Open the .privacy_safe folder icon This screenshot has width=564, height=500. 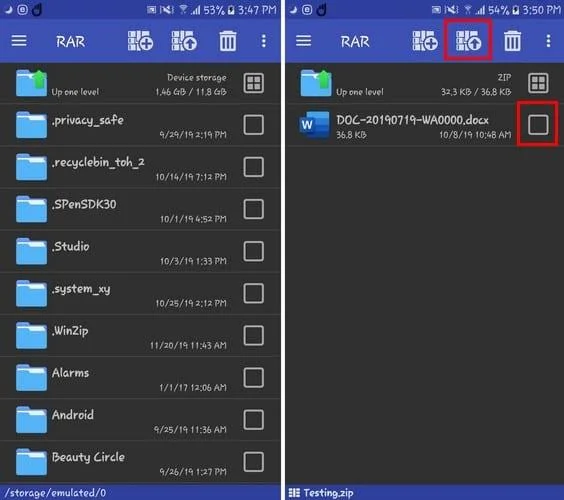[31, 125]
